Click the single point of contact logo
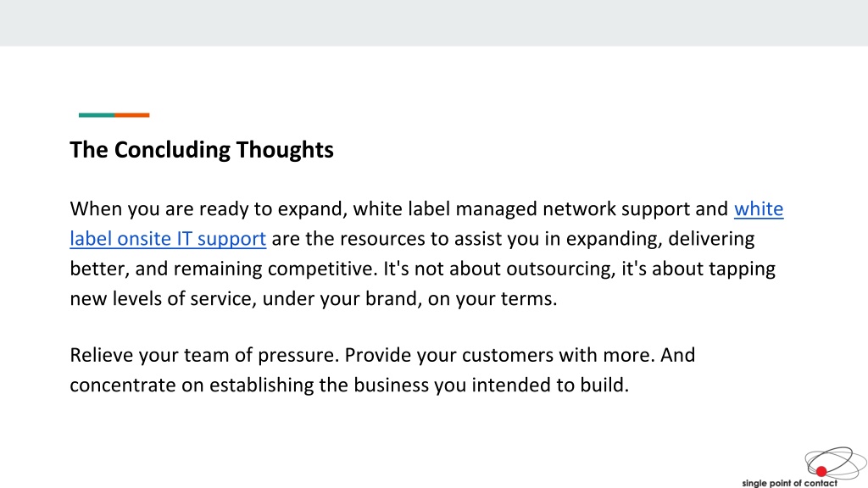868x488 pixels. [x=803, y=468]
